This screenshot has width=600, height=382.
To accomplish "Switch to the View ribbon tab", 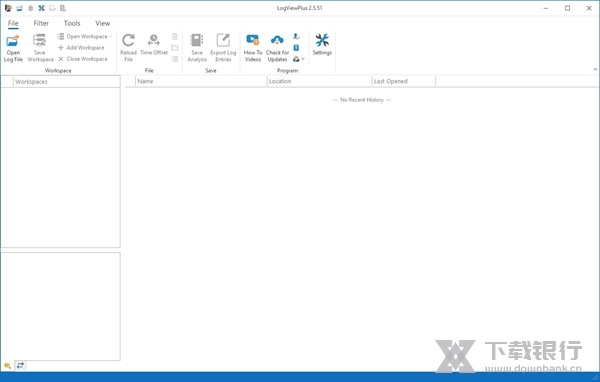I will (103, 23).
